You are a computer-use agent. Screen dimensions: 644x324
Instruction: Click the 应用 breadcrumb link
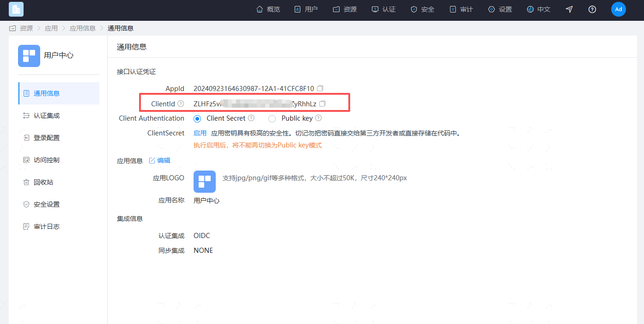click(51, 28)
